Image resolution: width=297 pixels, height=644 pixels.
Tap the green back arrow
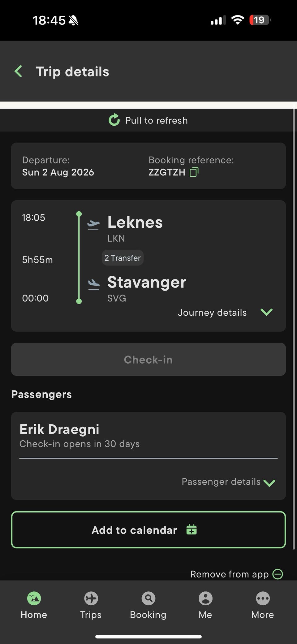point(18,71)
